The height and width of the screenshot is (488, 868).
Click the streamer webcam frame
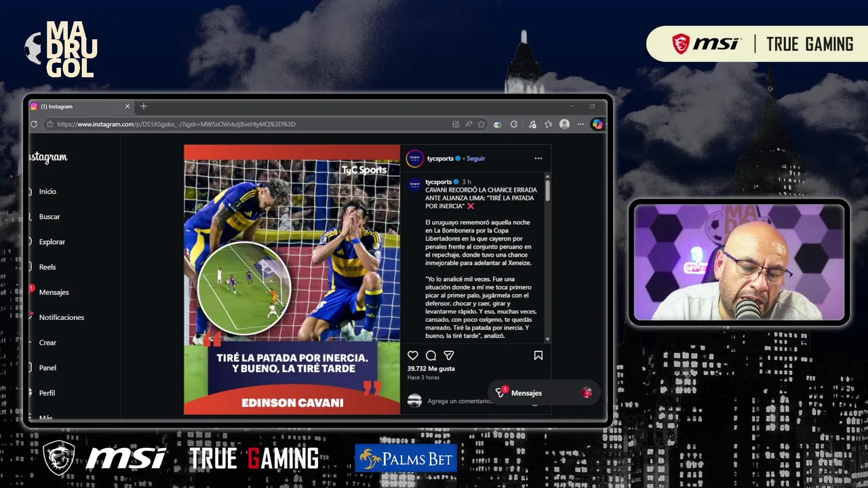pos(739,262)
